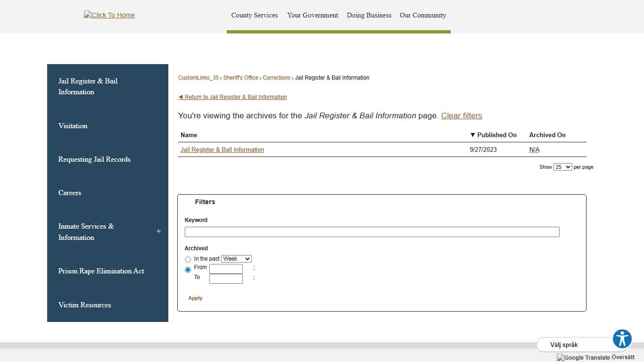Expand Inmate Services & Information plus icon
Screen dimensions: 644x362
point(158,231)
